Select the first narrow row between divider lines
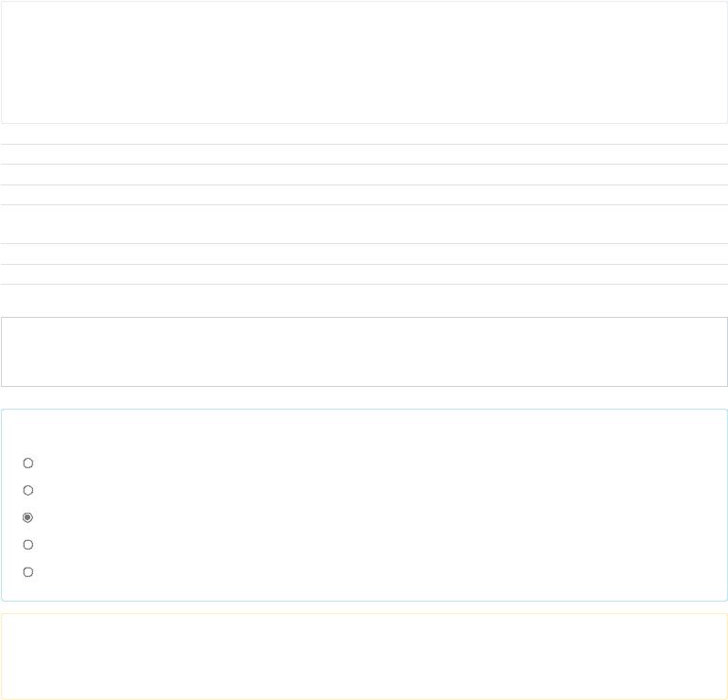Viewport: 728px width, 700px height. 364,154
